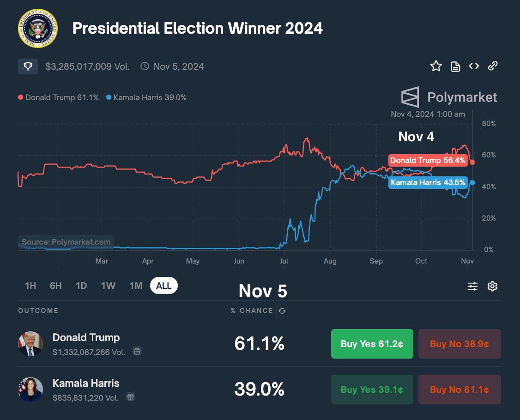This screenshot has height=420, width=520.
Task: Open chart settings gear icon
Action: [x=492, y=287]
